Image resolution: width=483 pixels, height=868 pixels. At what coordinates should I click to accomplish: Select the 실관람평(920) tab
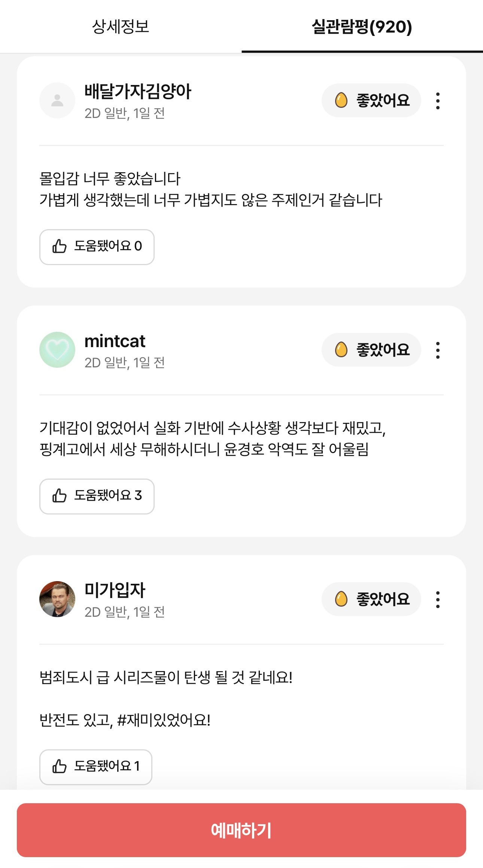click(x=362, y=27)
